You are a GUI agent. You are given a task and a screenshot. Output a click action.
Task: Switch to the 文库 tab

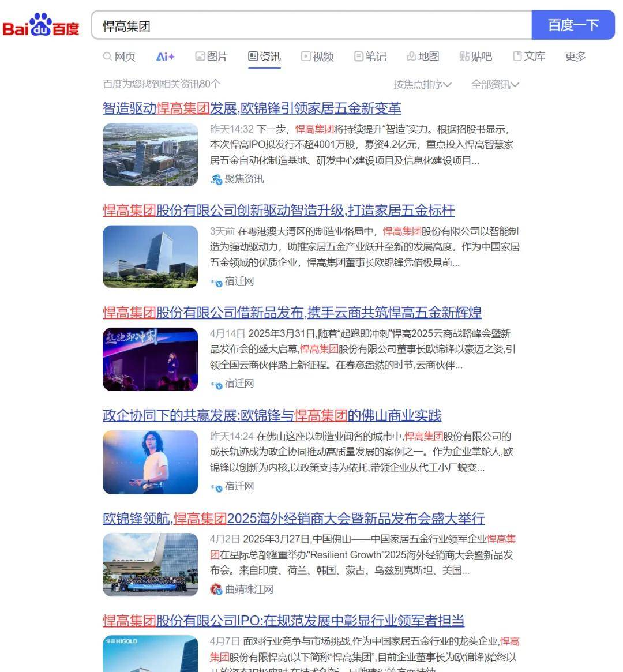(529, 57)
